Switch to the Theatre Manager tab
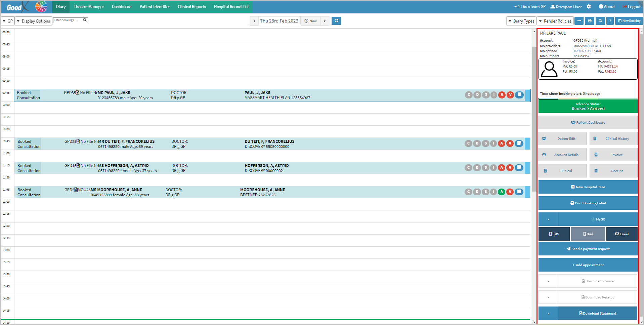This screenshot has height=325, width=644. (x=89, y=7)
